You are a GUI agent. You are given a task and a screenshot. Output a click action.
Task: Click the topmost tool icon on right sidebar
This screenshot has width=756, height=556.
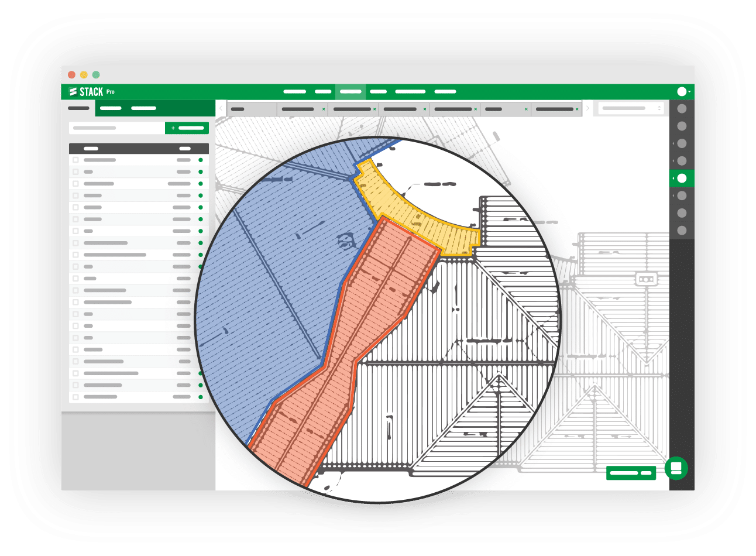(x=681, y=109)
